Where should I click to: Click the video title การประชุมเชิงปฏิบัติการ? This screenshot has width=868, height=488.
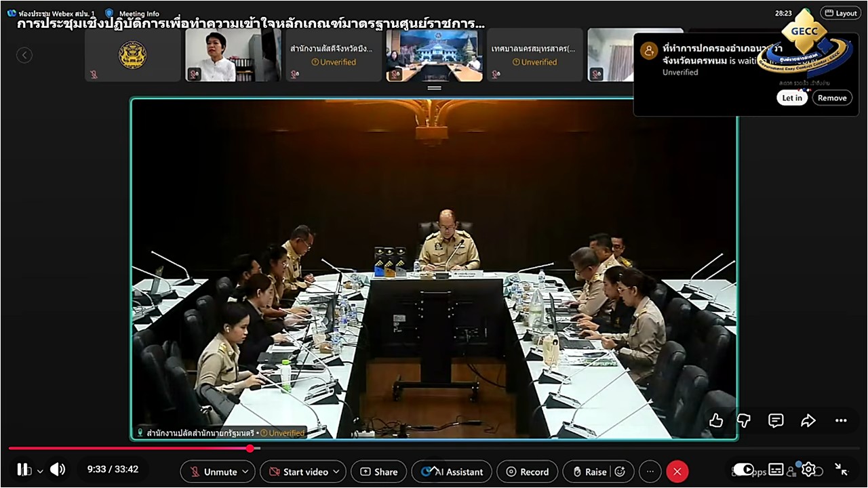(251, 23)
